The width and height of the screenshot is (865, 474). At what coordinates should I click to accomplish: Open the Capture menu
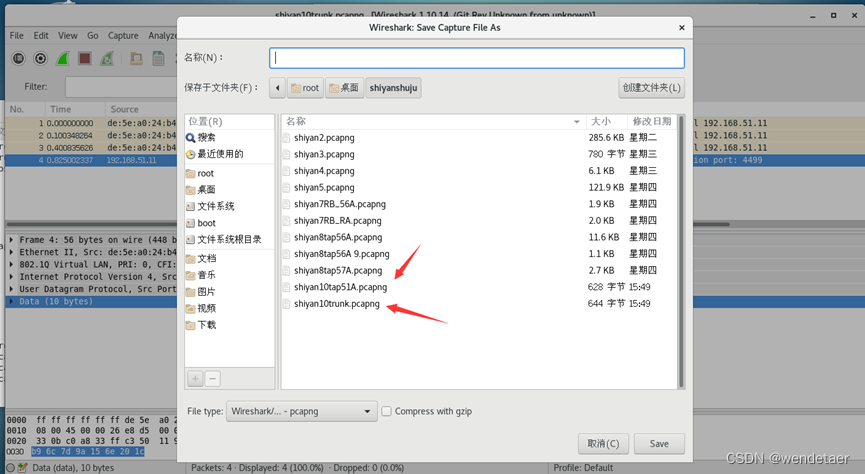point(123,35)
